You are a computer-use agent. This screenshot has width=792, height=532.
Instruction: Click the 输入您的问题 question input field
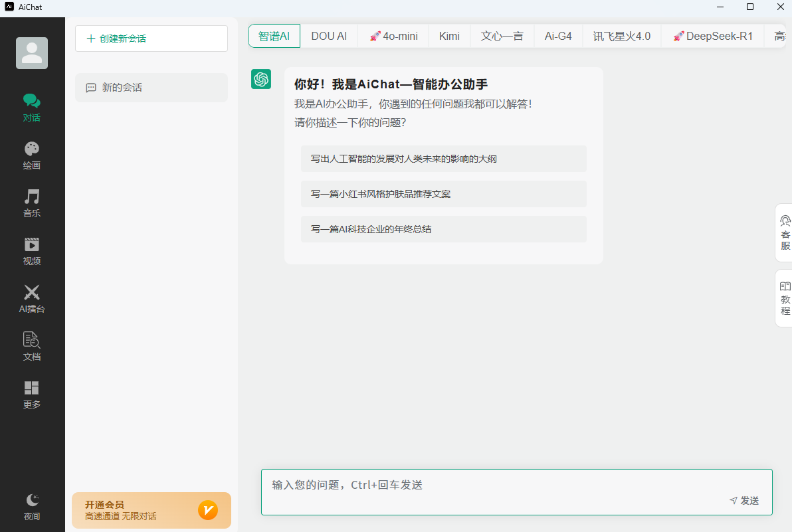(x=492, y=486)
